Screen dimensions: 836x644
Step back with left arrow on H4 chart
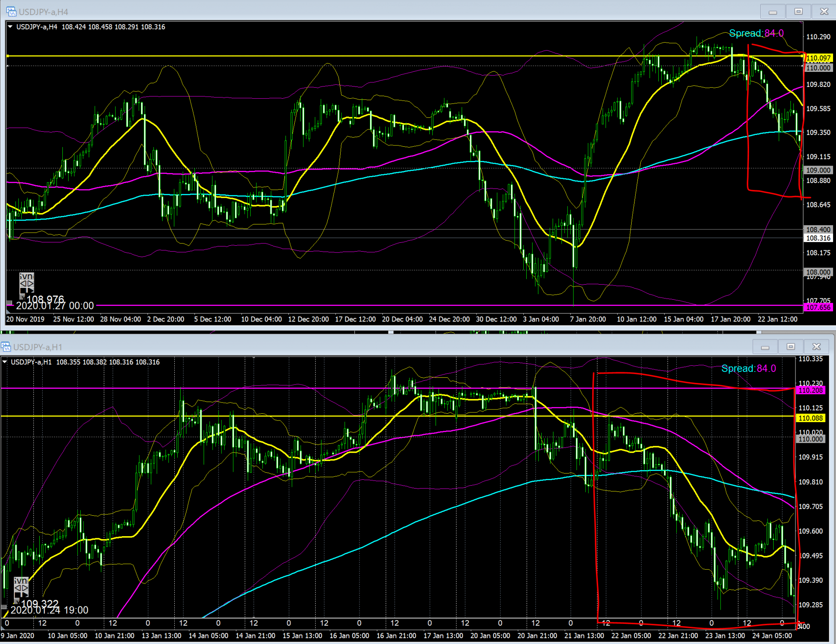point(23,284)
